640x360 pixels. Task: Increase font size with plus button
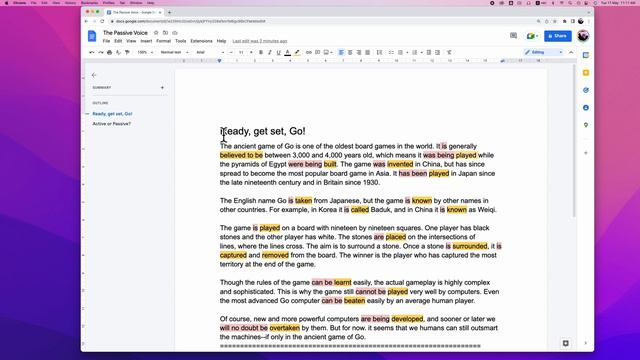[251, 53]
